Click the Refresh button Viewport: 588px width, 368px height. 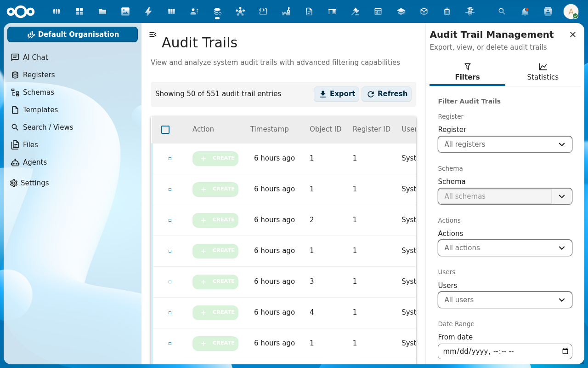[387, 94]
